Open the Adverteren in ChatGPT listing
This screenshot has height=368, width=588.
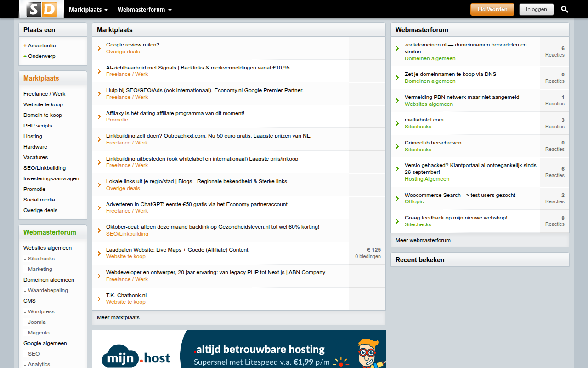(197, 204)
